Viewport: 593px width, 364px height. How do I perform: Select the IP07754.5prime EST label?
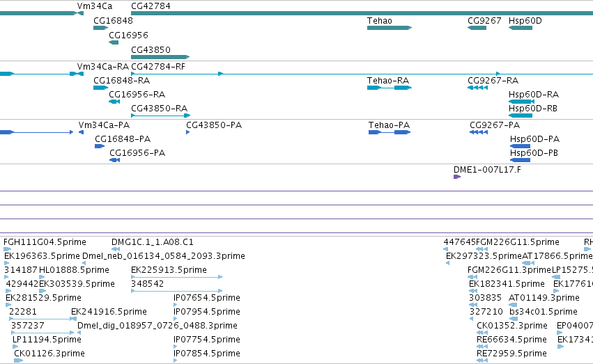click(x=207, y=340)
